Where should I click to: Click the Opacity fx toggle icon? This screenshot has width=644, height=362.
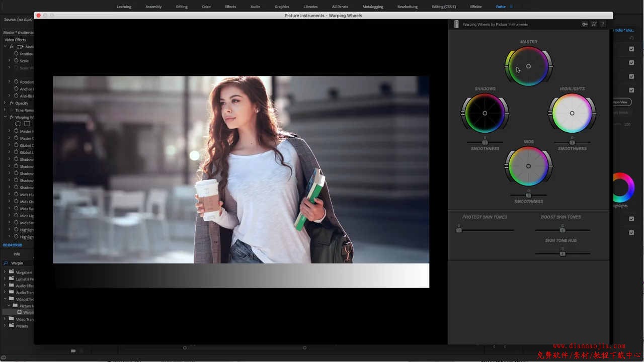(x=12, y=103)
